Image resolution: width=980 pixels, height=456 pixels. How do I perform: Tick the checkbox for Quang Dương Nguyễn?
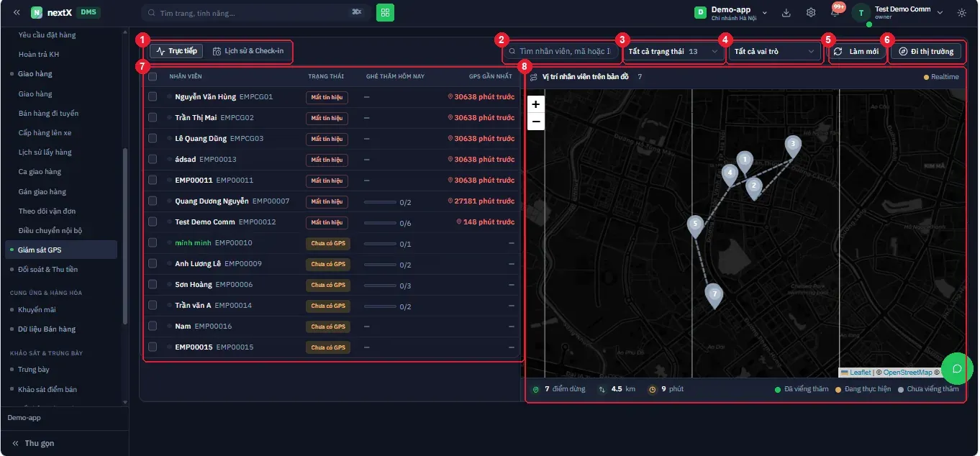coord(153,201)
